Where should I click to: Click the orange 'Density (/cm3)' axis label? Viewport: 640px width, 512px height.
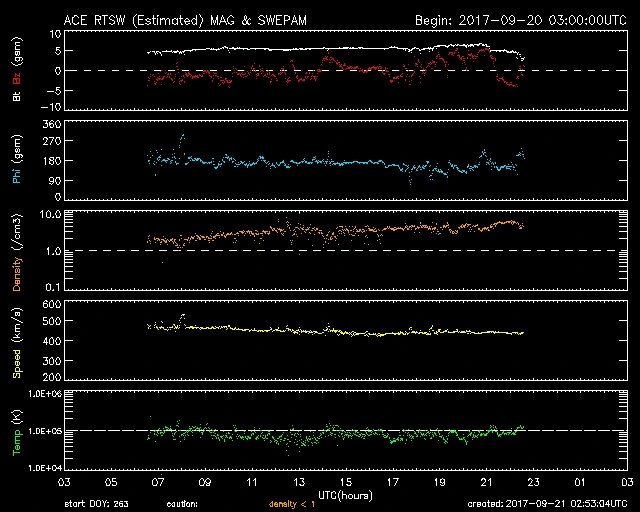point(17,252)
